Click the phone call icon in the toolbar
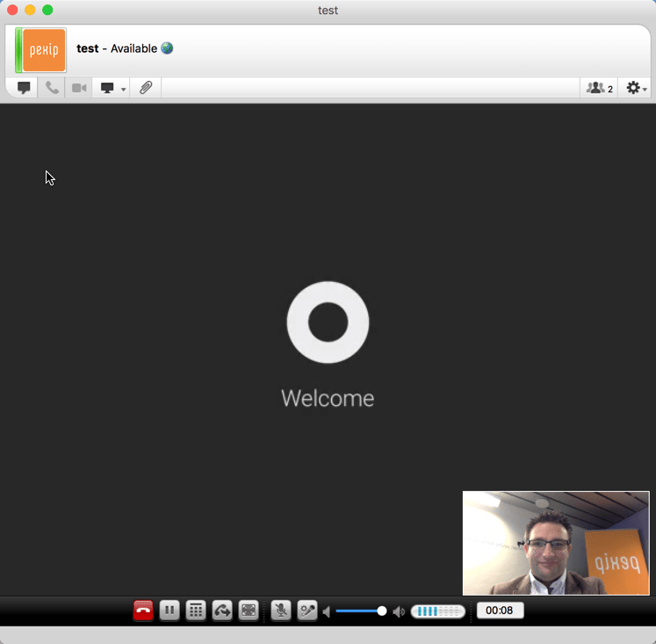Screen dimensions: 656x644 coord(52,88)
